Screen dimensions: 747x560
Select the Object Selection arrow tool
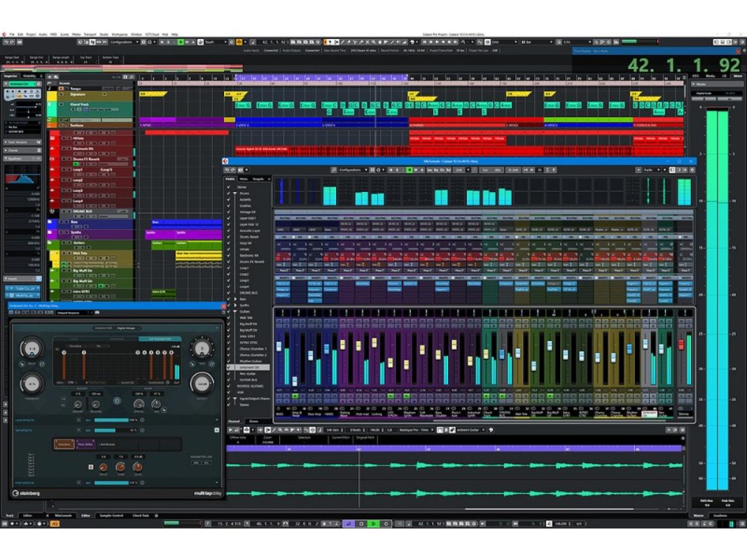click(x=330, y=42)
